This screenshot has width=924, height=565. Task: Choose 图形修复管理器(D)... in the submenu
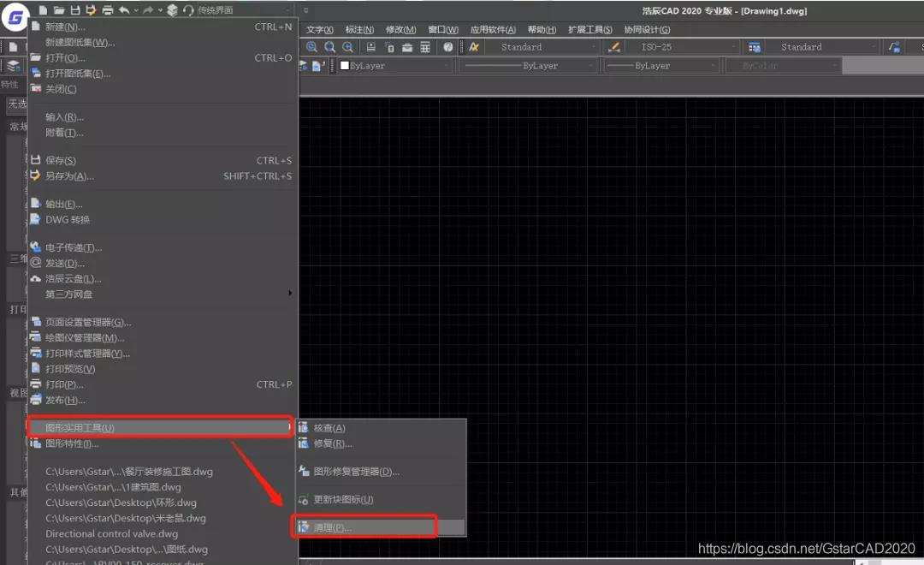click(x=381, y=472)
